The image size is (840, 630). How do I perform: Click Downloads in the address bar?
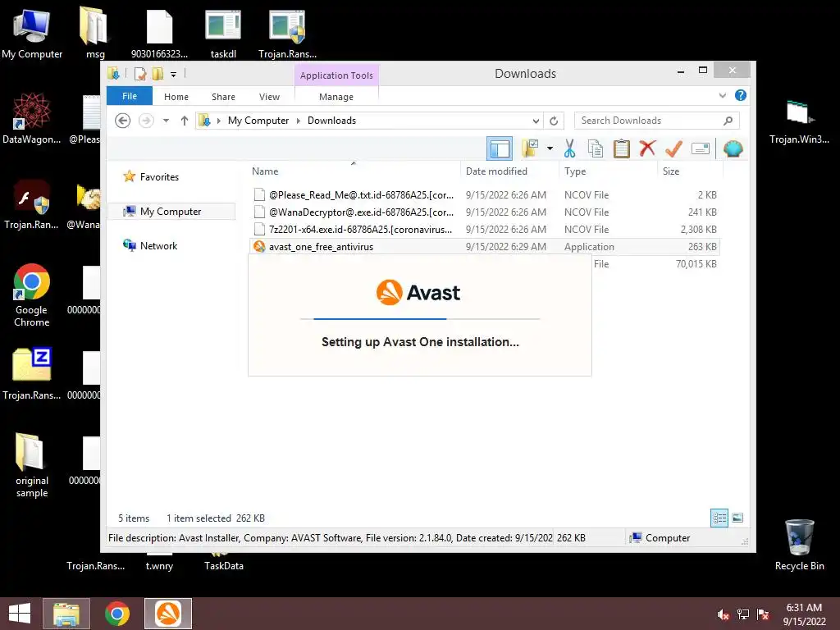coord(331,121)
